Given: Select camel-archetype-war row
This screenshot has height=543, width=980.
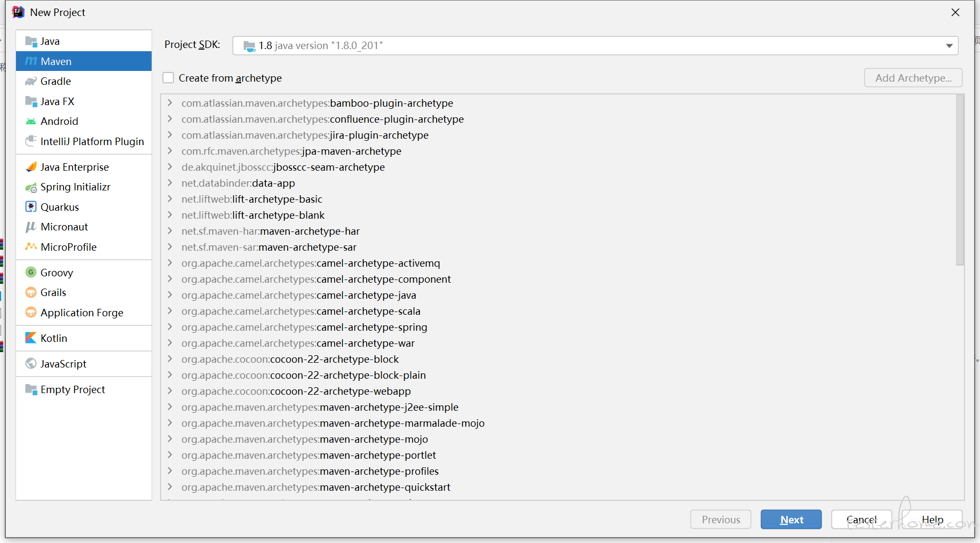Looking at the screenshot, I should 558,343.
